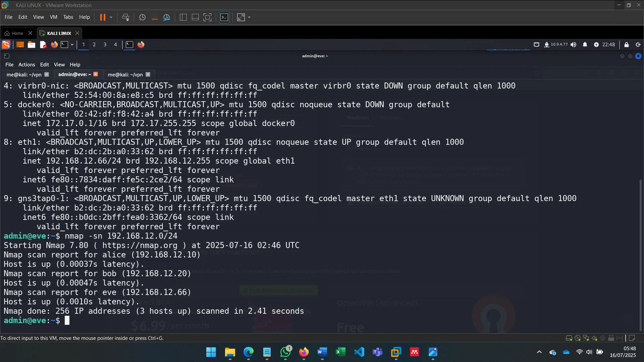This screenshot has height=362, width=644.
Task: Toggle fullscreen mode for the VM
Action: [241, 17]
